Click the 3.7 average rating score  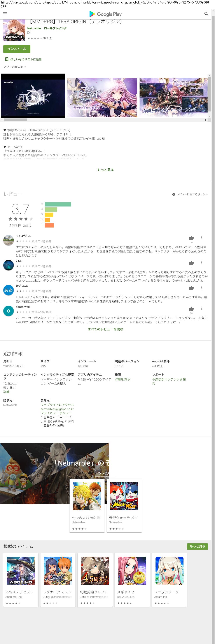tap(21, 209)
